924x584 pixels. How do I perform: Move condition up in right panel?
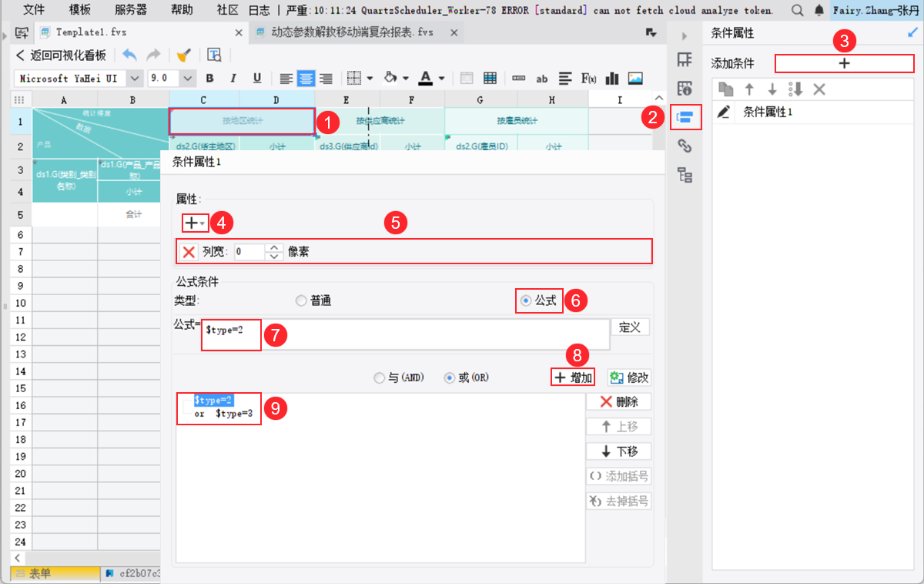pos(748,89)
